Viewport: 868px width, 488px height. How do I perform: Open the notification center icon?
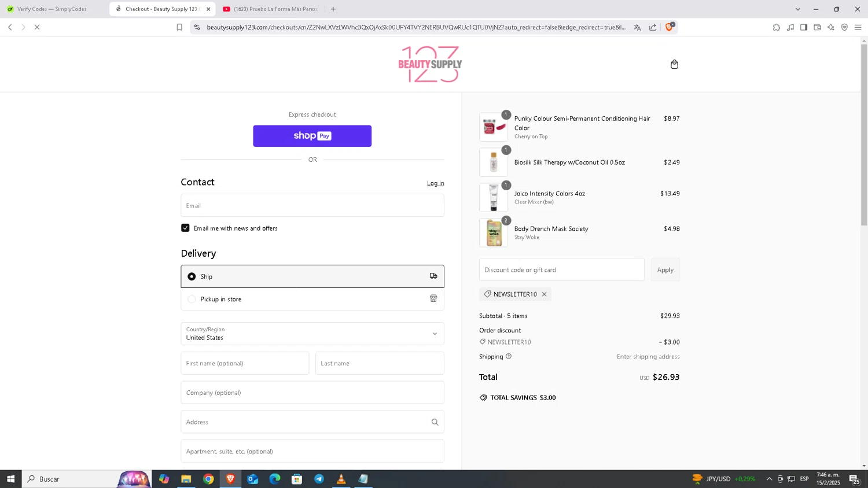click(854, 479)
